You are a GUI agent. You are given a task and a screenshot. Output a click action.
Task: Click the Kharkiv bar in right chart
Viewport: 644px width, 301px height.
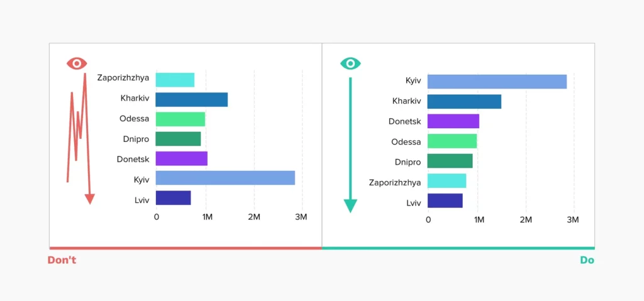tap(465, 101)
